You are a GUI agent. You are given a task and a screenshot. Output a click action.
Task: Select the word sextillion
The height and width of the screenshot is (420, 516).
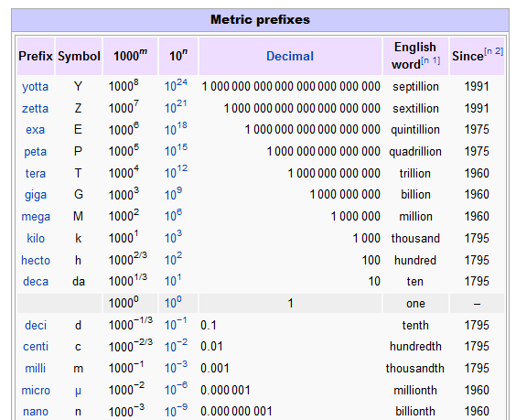click(x=415, y=108)
